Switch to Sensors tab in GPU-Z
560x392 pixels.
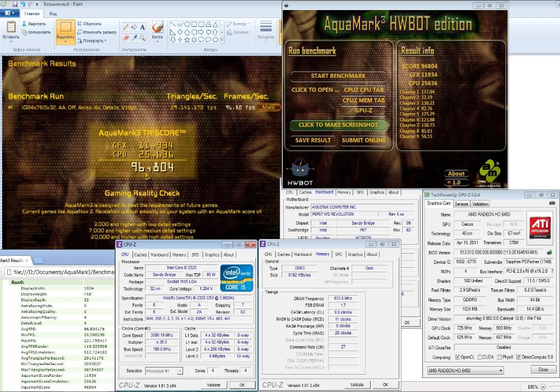[x=461, y=204]
